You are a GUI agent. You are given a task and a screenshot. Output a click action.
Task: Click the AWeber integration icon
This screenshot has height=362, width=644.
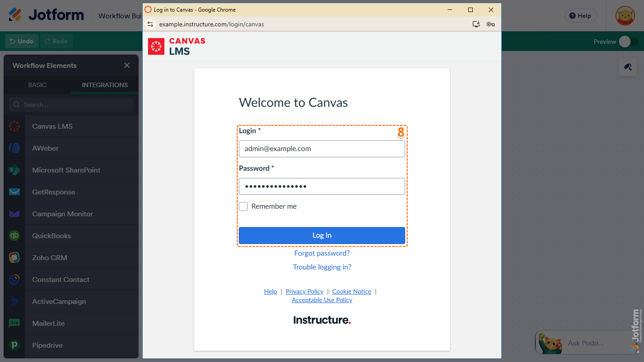(x=14, y=148)
